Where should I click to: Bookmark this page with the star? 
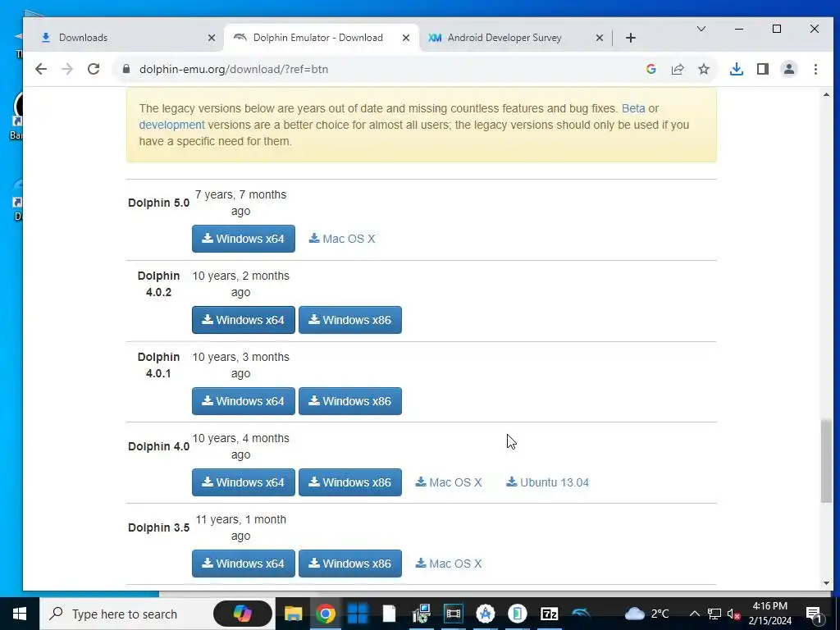tap(703, 69)
